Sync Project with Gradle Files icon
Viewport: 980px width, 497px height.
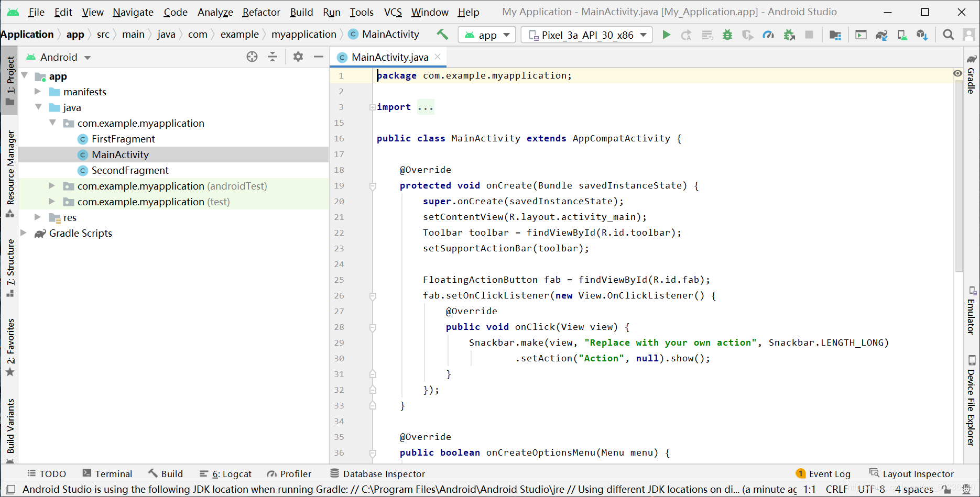click(881, 35)
